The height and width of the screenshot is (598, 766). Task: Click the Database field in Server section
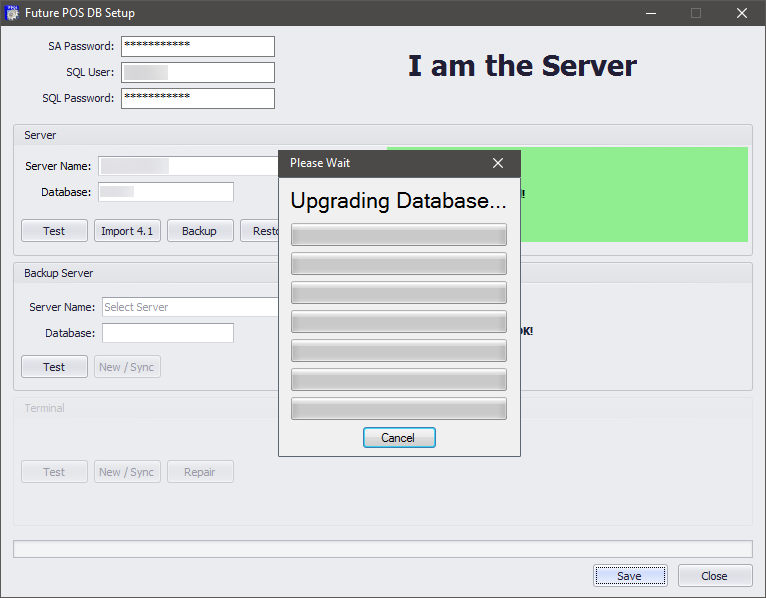[166, 192]
